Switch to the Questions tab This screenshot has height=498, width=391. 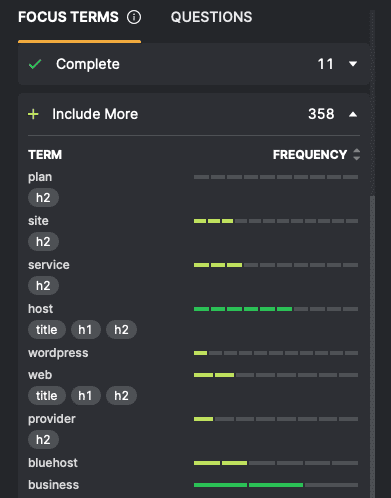tap(211, 17)
